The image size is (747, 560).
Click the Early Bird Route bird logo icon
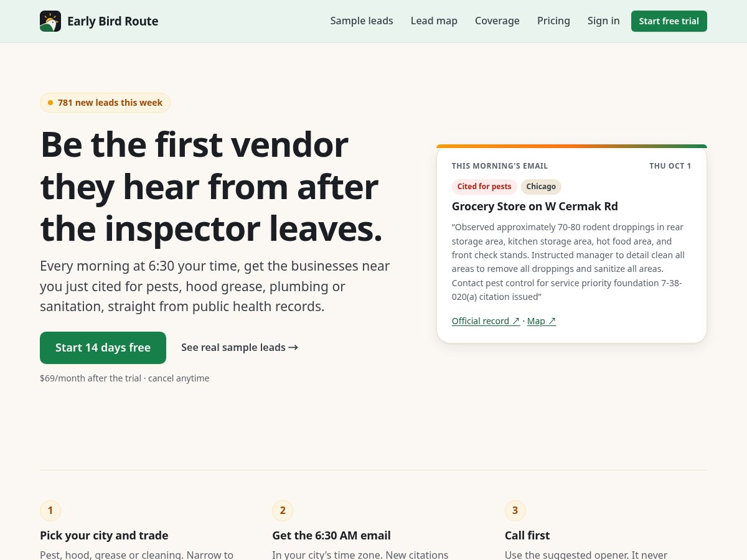[50, 21]
